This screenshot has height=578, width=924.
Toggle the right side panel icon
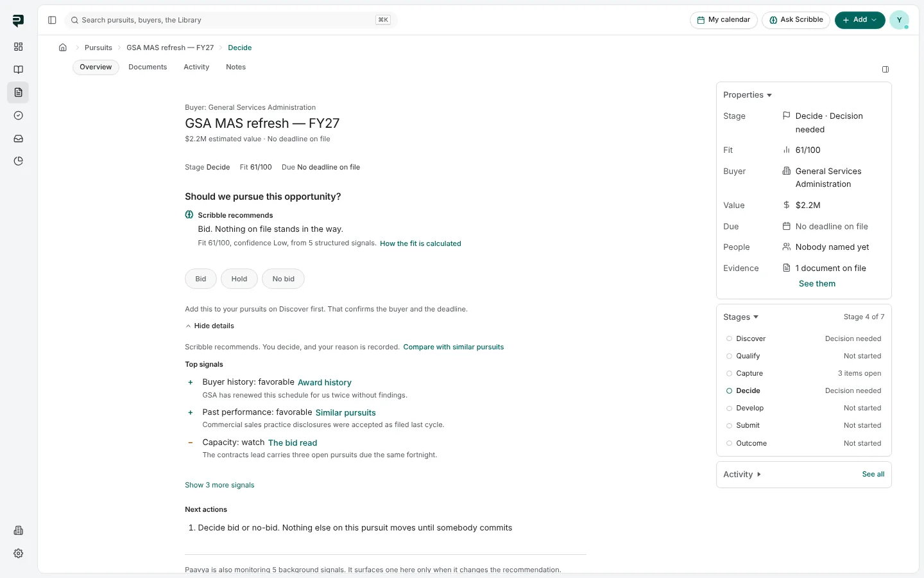[x=886, y=69]
